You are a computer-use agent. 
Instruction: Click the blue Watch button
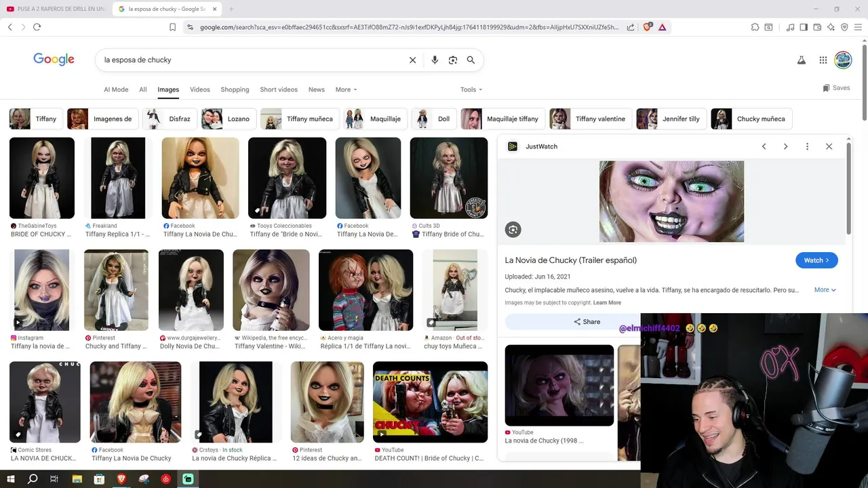816,260
